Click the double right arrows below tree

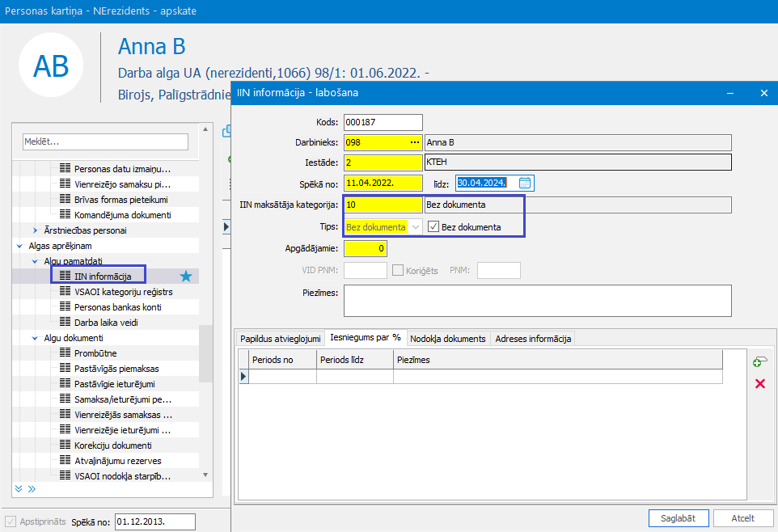[x=32, y=489]
